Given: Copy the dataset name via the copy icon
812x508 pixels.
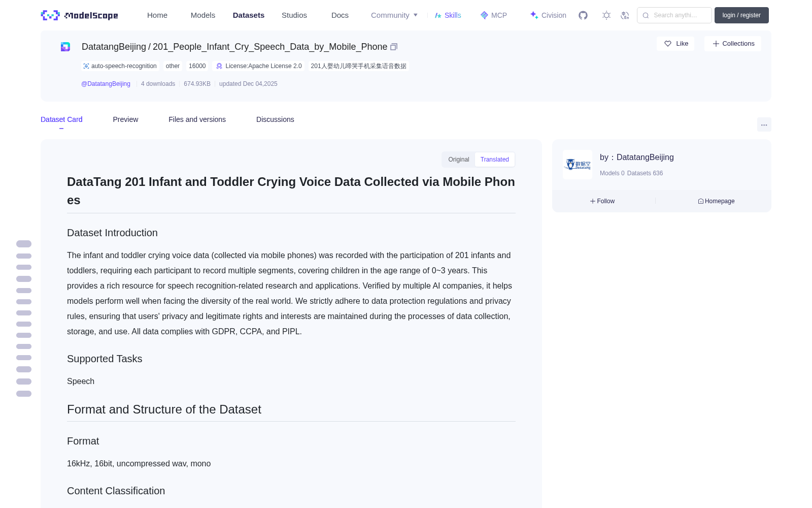Looking at the screenshot, I should click(x=394, y=47).
